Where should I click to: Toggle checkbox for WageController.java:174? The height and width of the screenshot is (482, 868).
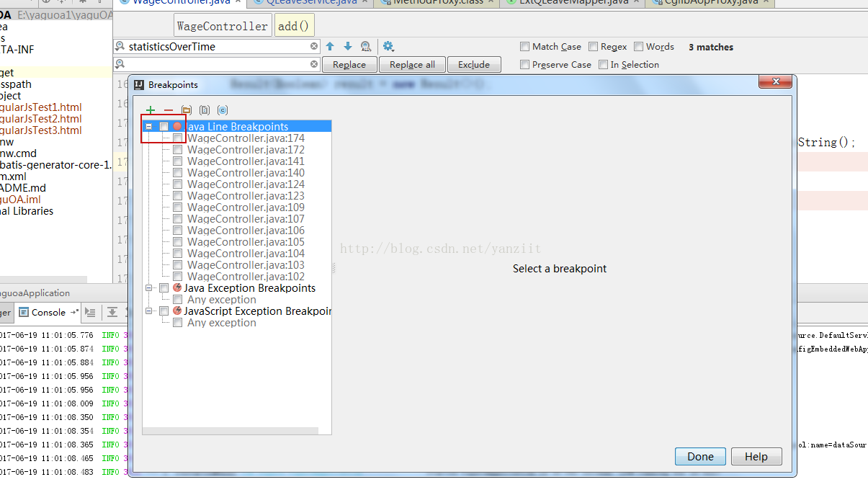pyautogui.click(x=177, y=138)
